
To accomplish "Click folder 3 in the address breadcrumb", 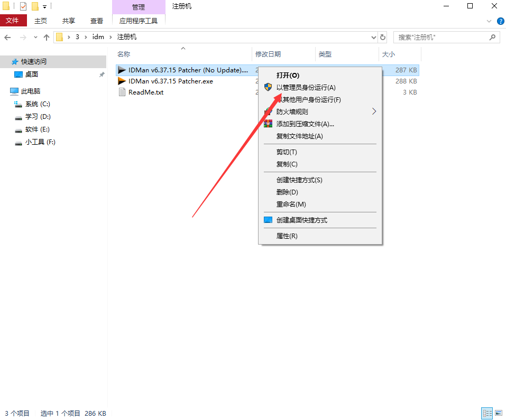I will (77, 37).
